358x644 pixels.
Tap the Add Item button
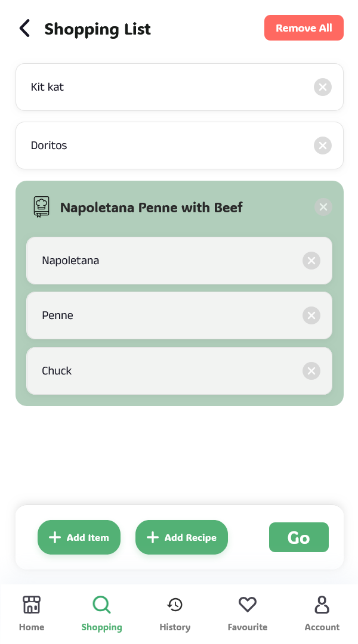click(x=79, y=537)
